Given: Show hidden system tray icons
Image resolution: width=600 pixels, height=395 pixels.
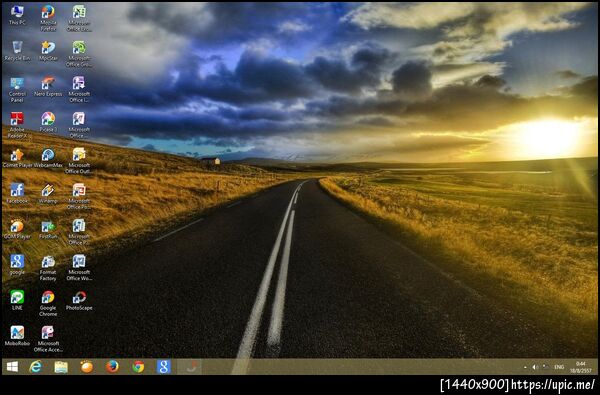Looking at the screenshot, I should (525, 367).
